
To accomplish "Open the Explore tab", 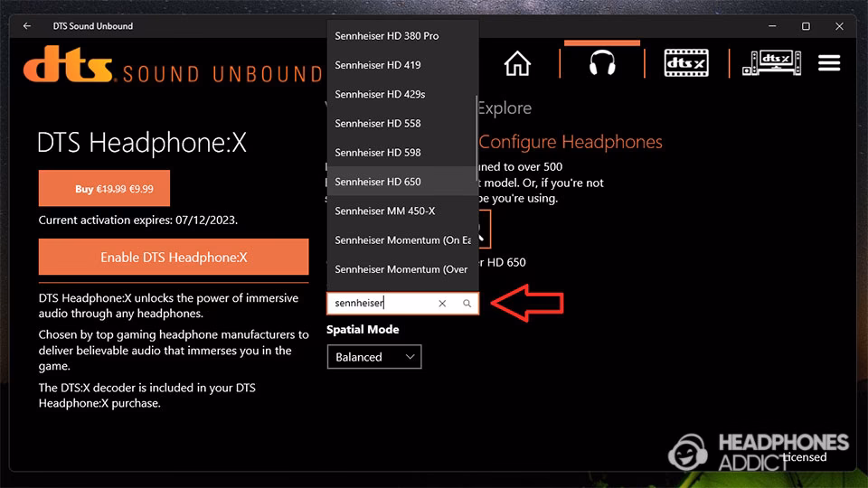I will [505, 108].
